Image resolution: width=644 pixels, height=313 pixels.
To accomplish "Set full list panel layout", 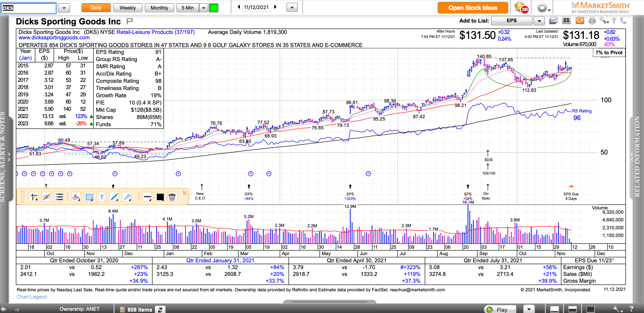I will click(590, 309).
